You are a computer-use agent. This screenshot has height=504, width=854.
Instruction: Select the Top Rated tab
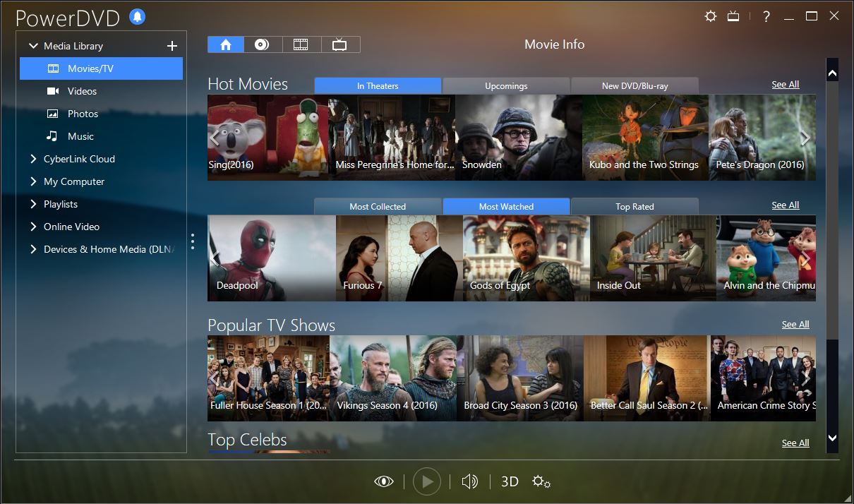(x=635, y=206)
